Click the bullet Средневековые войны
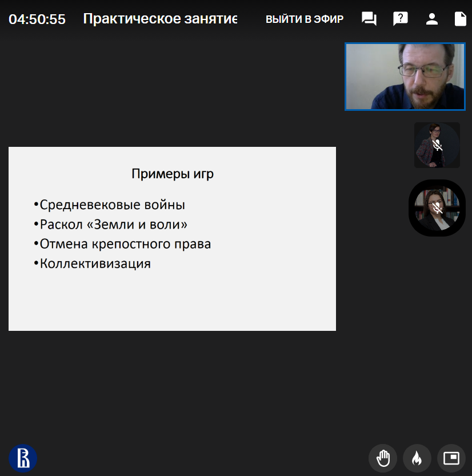The height and width of the screenshot is (476, 472). [x=112, y=205]
